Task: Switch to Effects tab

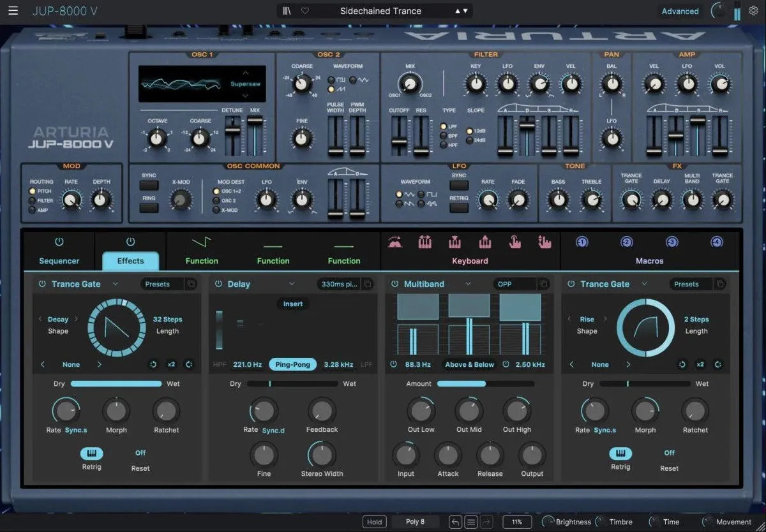Action: tap(130, 261)
